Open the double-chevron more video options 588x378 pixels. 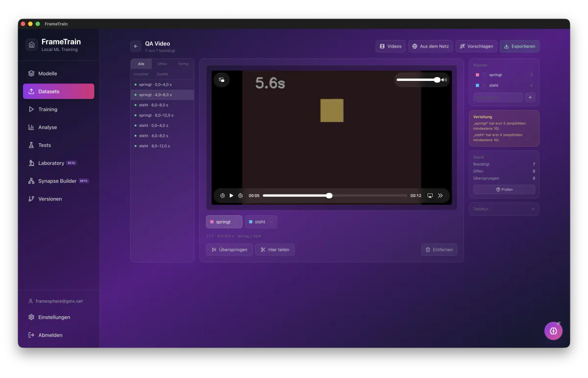(x=441, y=196)
